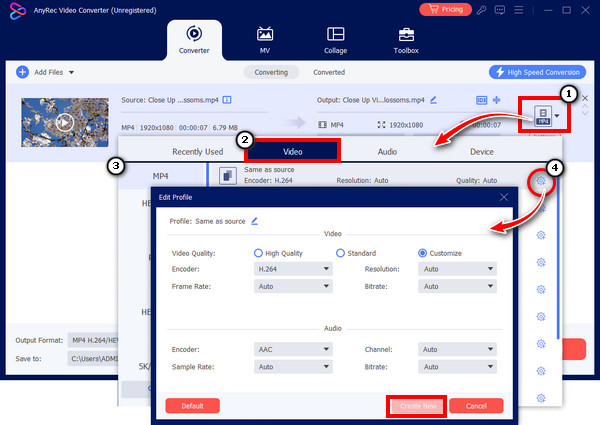Viewport: 600px width, 425px height.
Task: Open settings gear for Same as source
Action: (541, 181)
